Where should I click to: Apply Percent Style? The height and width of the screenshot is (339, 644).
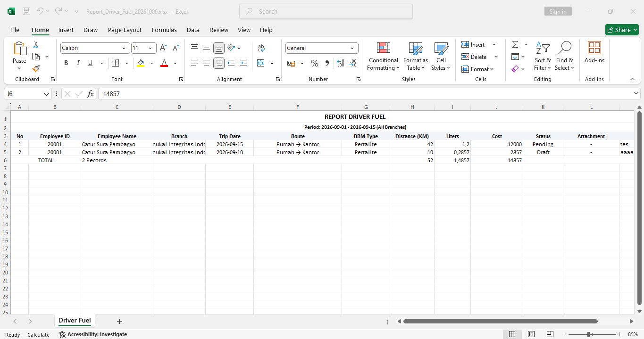315,63
